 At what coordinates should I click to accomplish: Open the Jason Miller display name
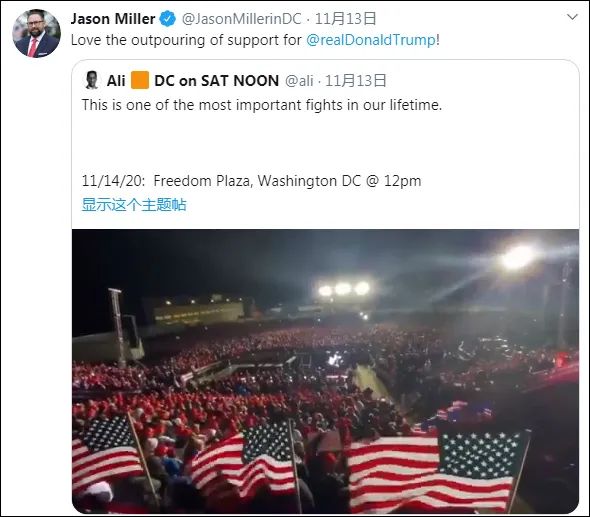(x=113, y=19)
